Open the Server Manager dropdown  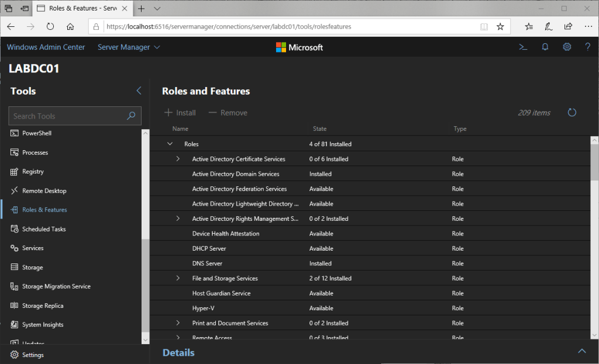click(129, 47)
